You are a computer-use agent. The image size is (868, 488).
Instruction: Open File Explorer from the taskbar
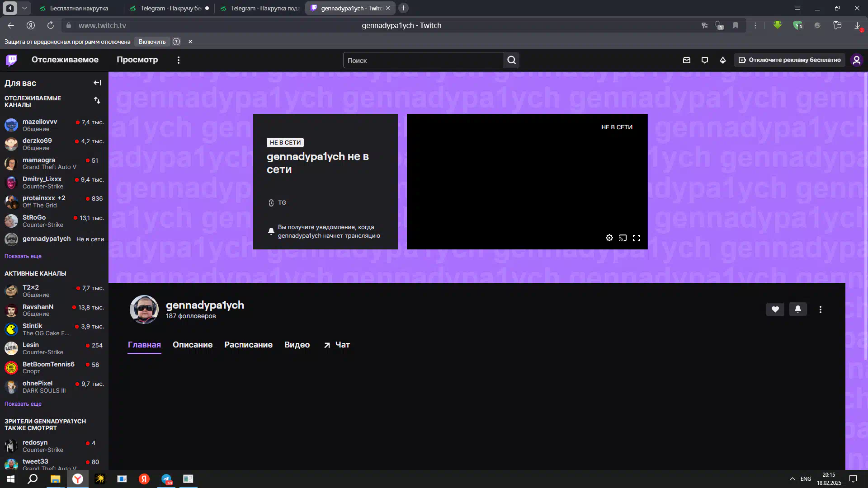point(55,479)
